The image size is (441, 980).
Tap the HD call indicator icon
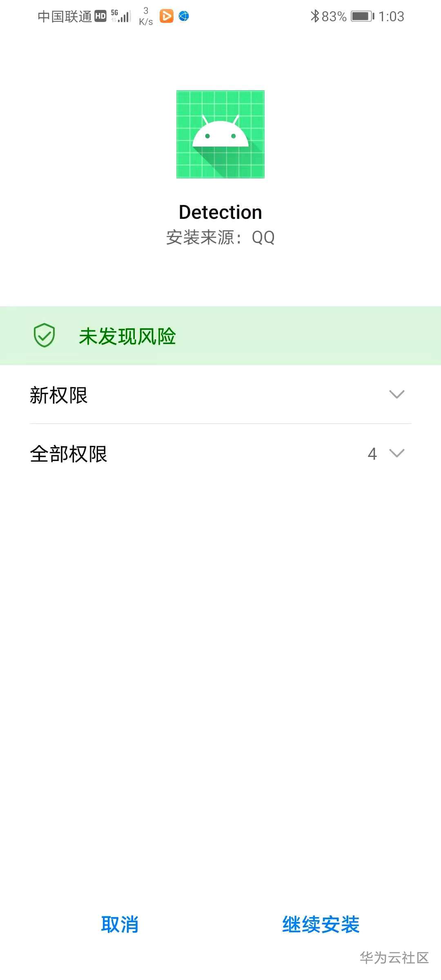point(100,16)
